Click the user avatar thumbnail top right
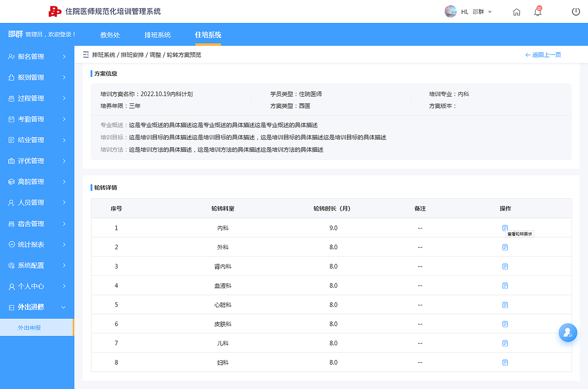 (451, 11)
